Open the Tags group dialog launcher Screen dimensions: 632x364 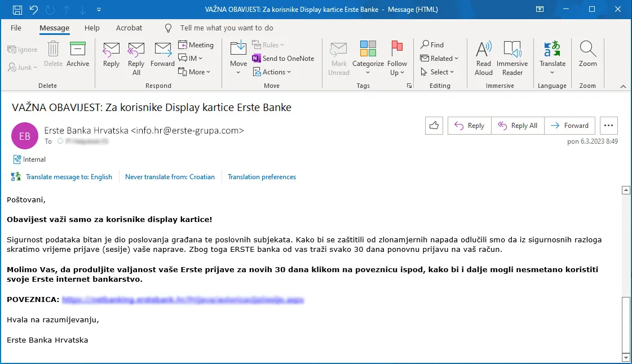tap(409, 86)
